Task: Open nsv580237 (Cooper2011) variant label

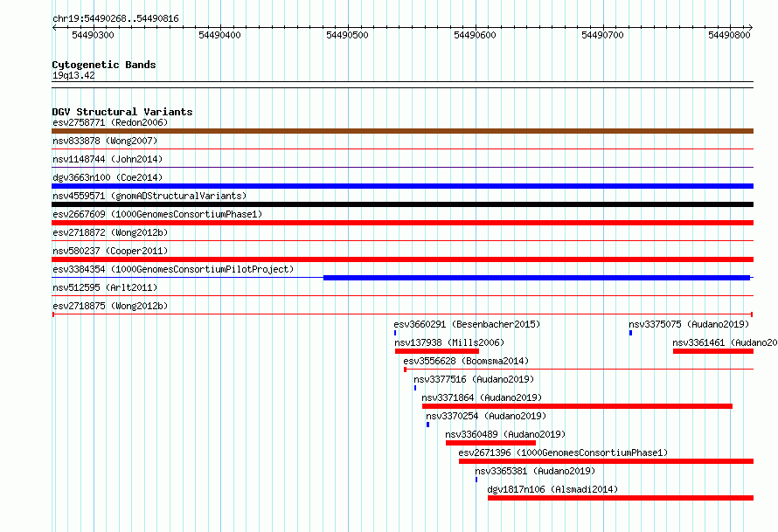Action: pyautogui.click(x=110, y=251)
